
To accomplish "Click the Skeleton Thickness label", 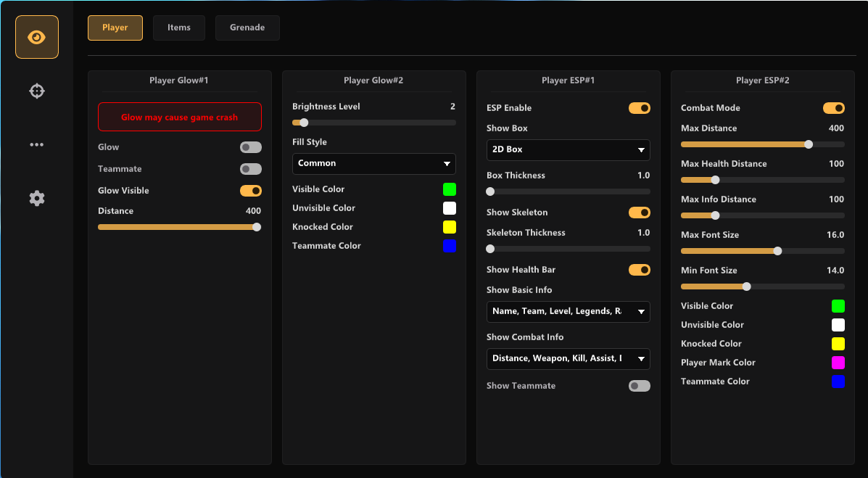I will click(526, 233).
